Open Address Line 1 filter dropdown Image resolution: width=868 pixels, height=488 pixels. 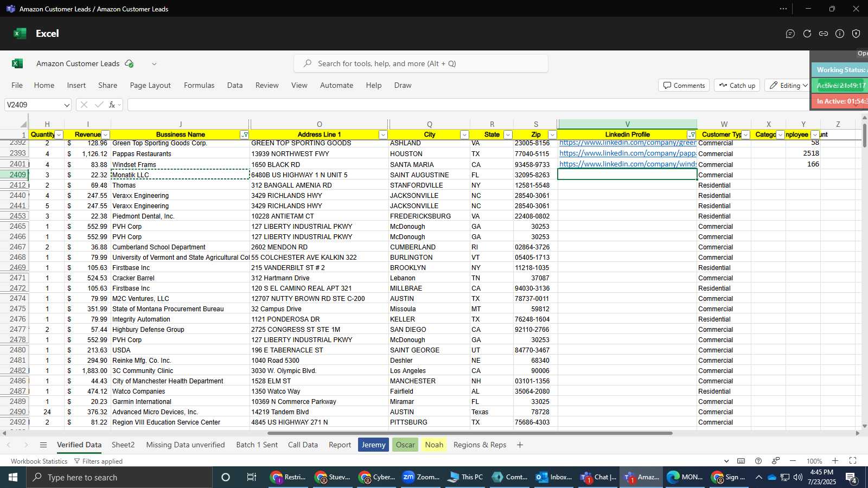(x=383, y=134)
